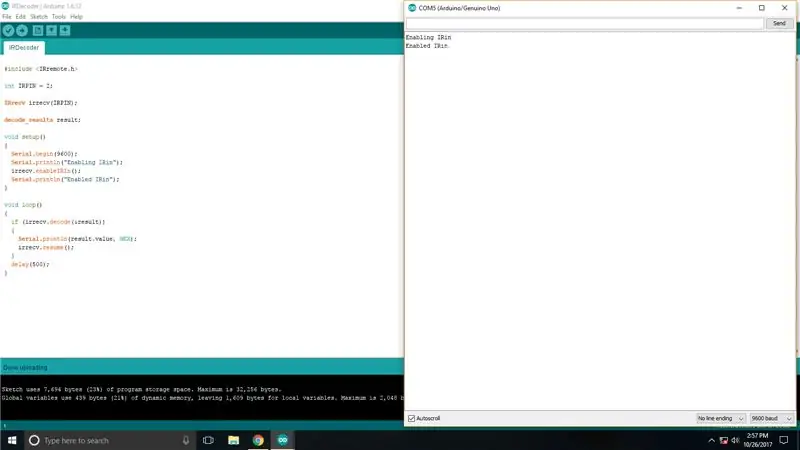Open the No line ending dropdown
Image resolution: width=800 pixels, height=450 pixels.
click(x=720, y=418)
